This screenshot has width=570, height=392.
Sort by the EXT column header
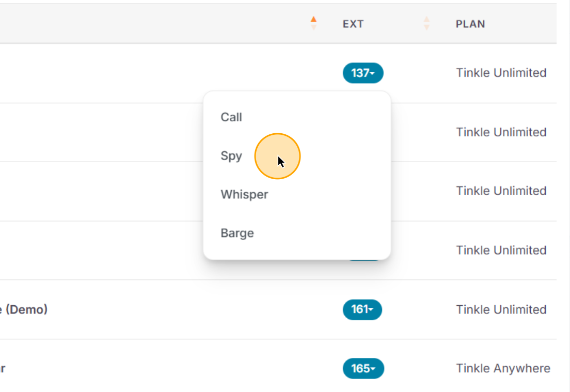[x=353, y=24]
